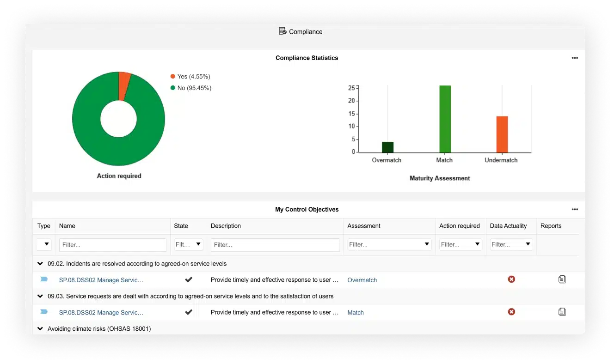Open first SP.08.DSS02 Manage Service link

coord(101,280)
